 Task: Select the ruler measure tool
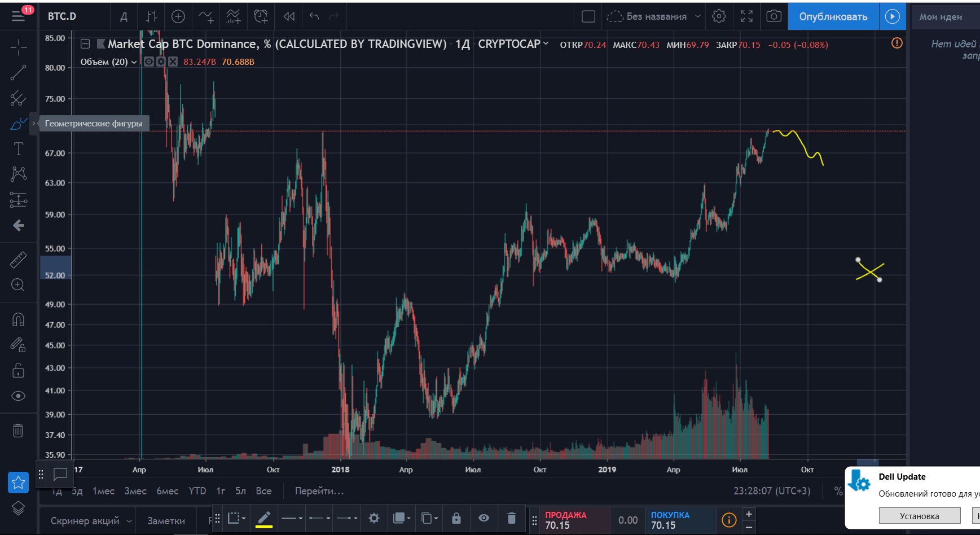pyautogui.click(x=19, y=260)
